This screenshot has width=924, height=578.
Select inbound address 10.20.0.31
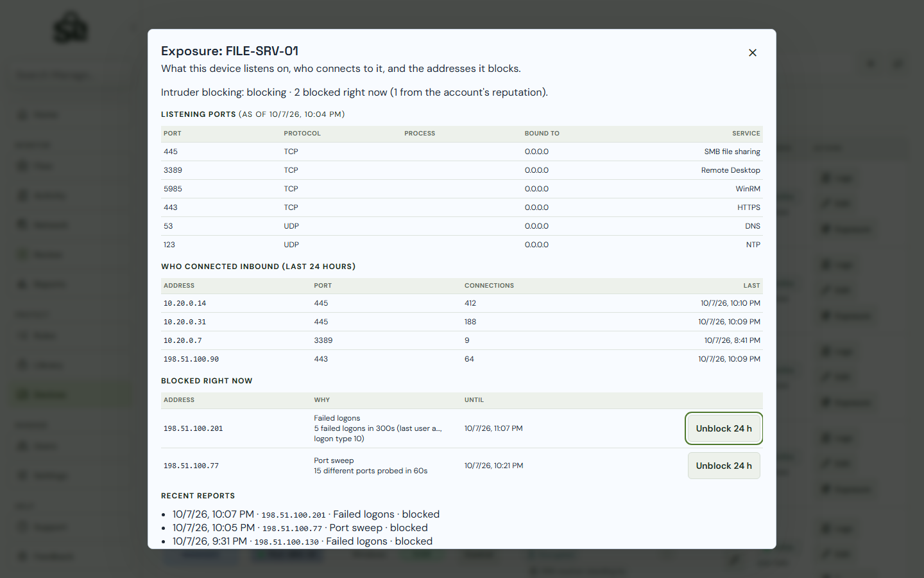(185, 322)
